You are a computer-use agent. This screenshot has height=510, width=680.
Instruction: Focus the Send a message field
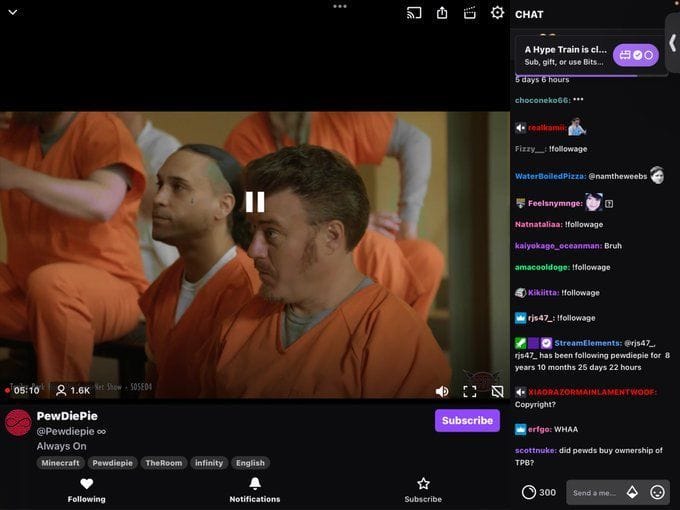[592, 493]
